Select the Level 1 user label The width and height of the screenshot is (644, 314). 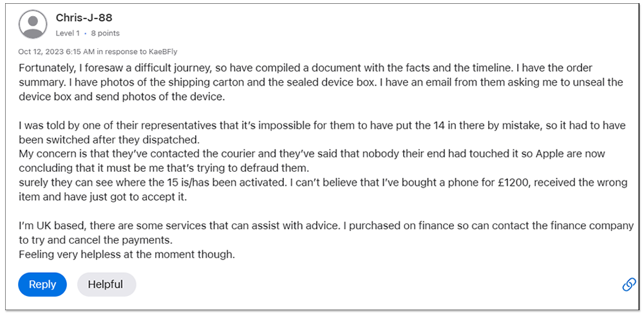pos(68,33)
